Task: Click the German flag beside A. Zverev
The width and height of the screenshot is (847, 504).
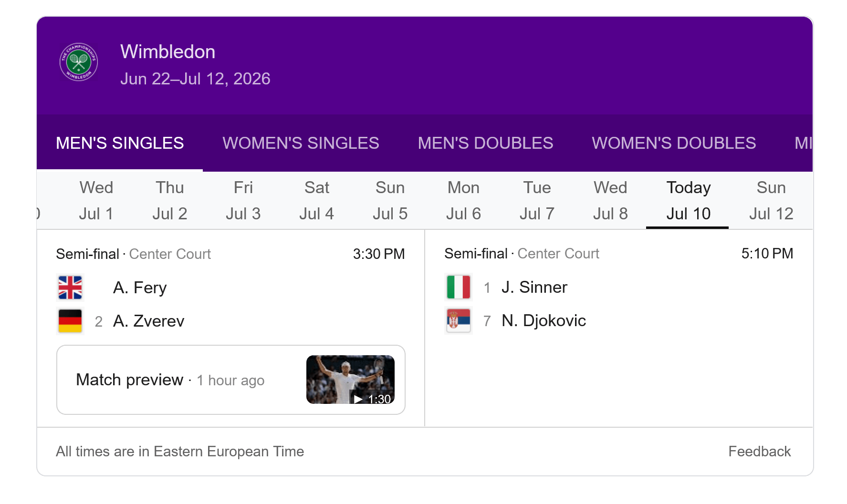Action: [70, 321]
